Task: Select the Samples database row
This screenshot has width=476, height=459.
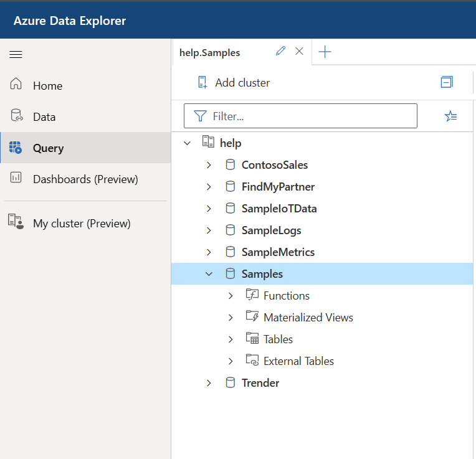Action: pos(322,274)
